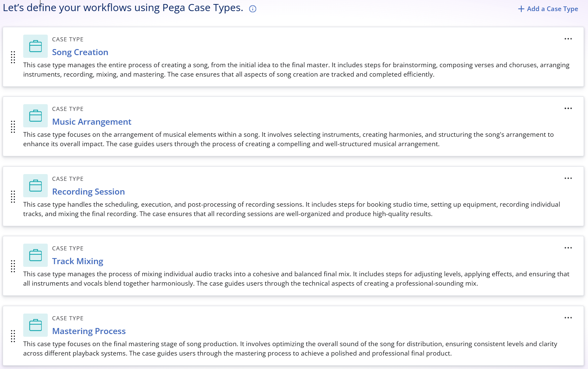The width and height of the screenshot is (588, 369).
Task: Open the Recording Session more options menu
Action: point(568,178)
